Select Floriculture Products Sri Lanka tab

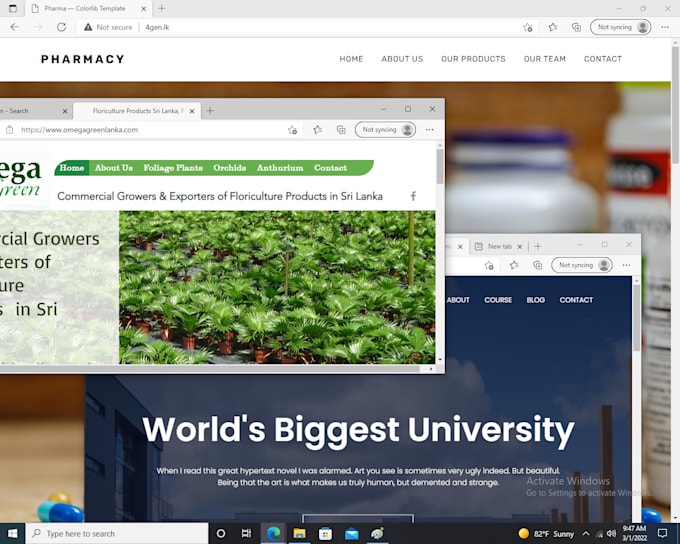[x=136, y=111]
